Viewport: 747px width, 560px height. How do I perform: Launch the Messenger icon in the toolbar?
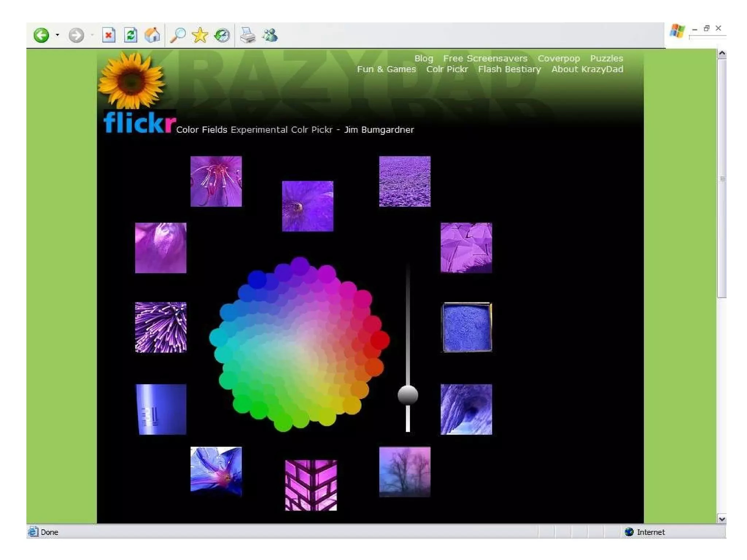(270, 35)
